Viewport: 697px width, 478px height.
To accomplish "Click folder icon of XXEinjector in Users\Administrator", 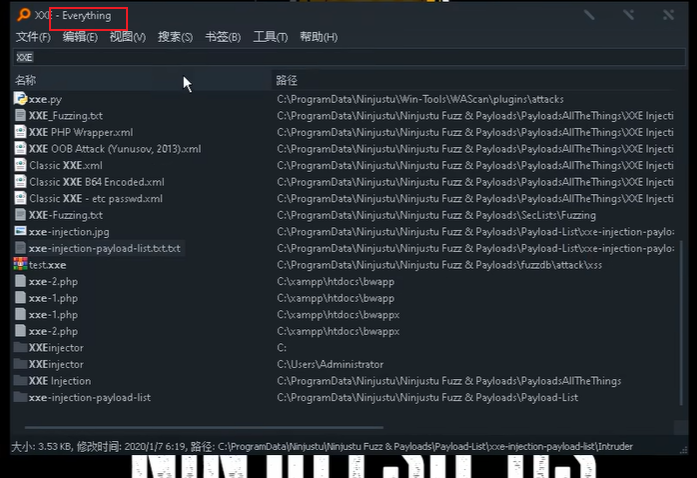I will point(20,364).
